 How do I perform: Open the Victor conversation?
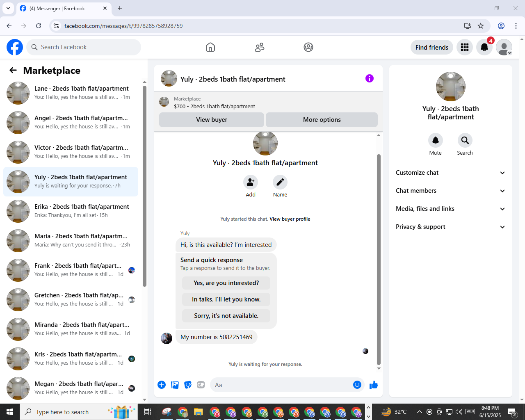(x=71, y=152)
